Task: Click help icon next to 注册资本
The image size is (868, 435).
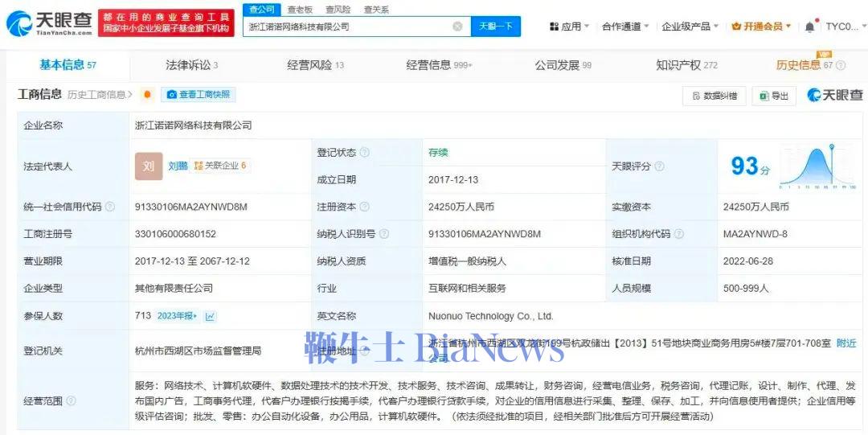Action: pos(365,207)
